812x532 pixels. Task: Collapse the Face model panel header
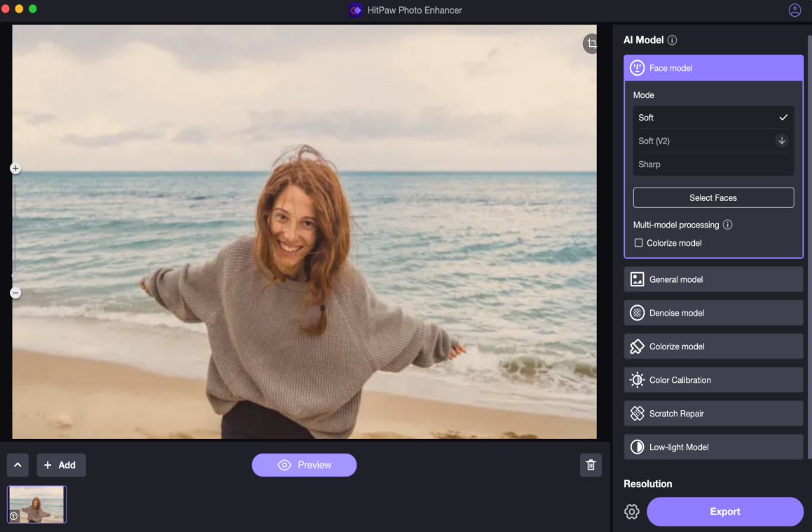713,68
